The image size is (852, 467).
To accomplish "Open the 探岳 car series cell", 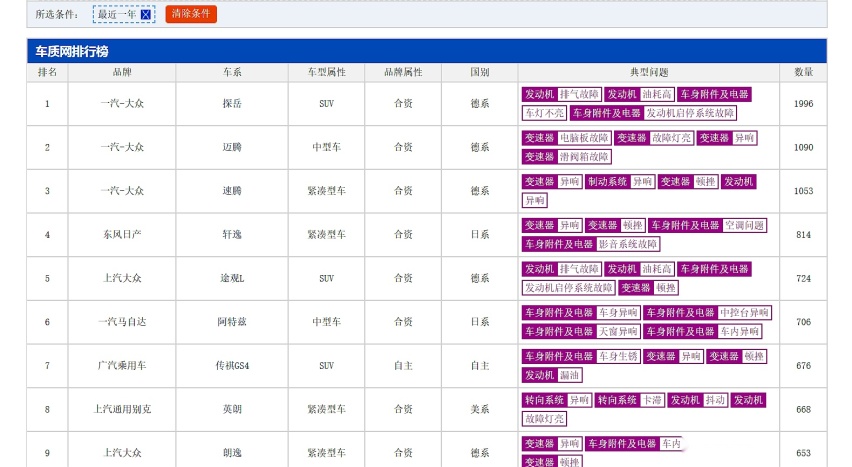I will pyautogui.click(x=232, y=104).
